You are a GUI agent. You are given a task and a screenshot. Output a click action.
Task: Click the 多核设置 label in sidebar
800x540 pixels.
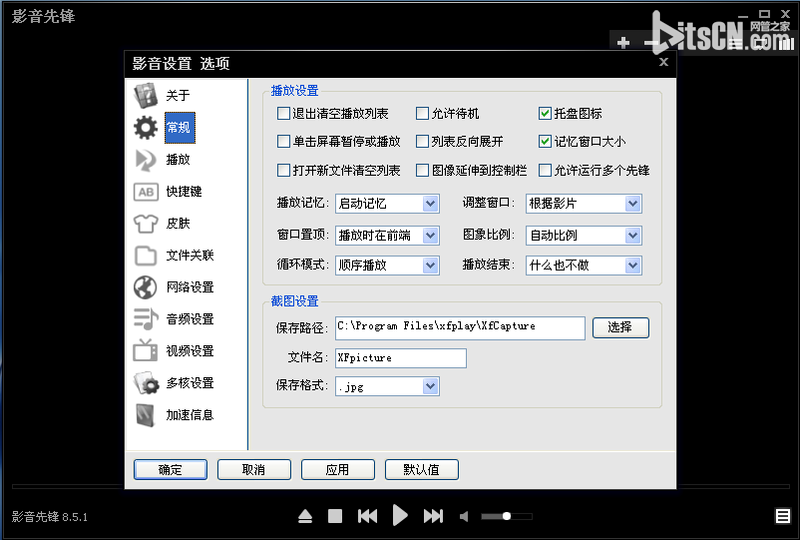pos(190,383)
